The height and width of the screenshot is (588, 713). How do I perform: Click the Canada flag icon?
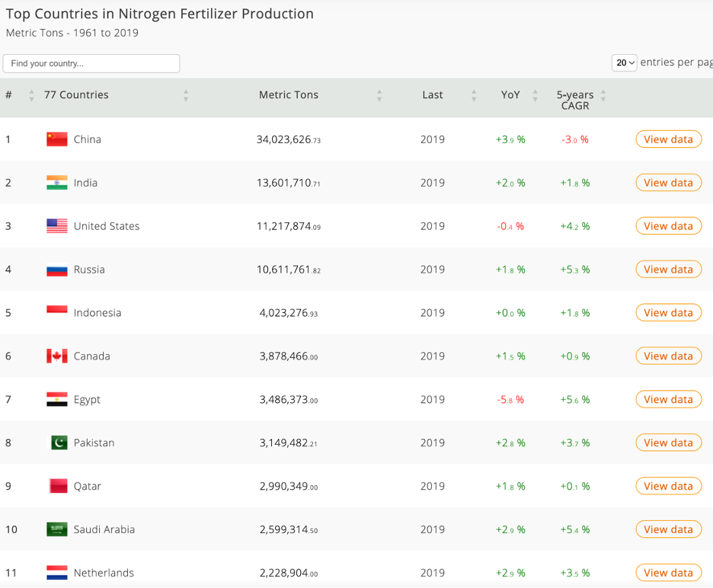coord(57,356)
